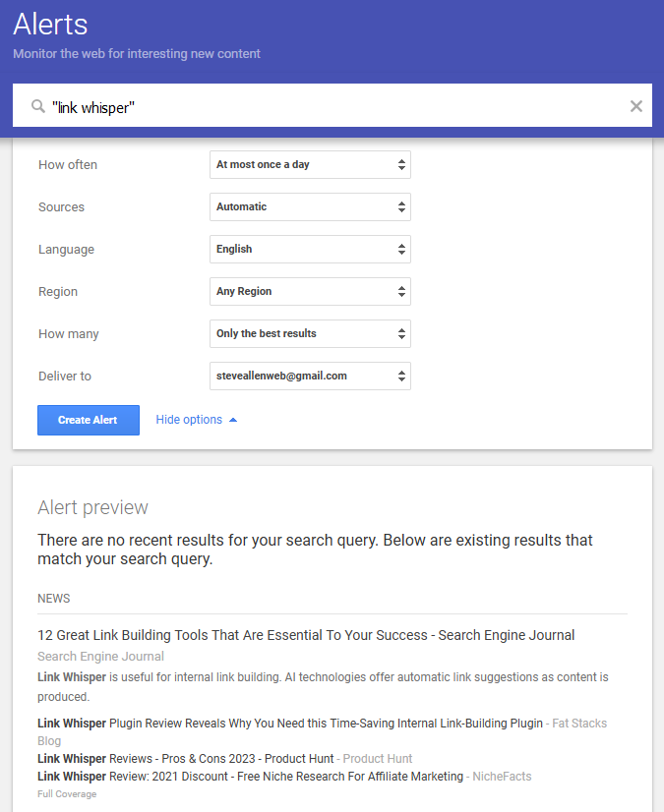Click the Alerts page title
The image size is (664, 812).
coord(50,25)
